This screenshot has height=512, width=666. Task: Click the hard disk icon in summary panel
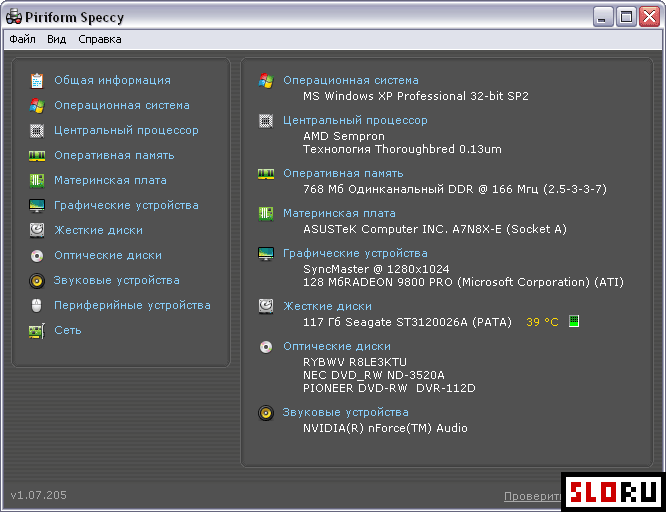266,306
